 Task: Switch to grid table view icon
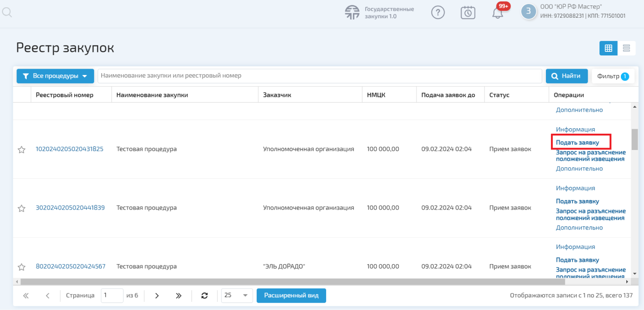pos(608,48)
